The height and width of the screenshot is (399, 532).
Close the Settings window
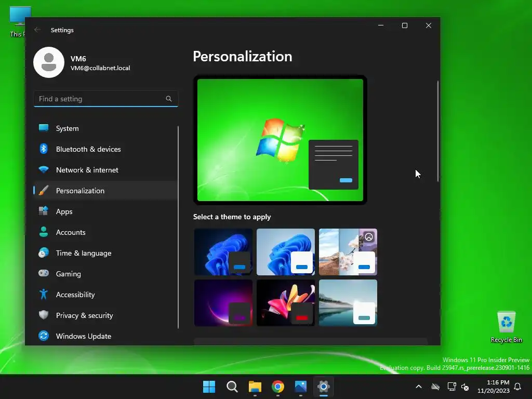point(429,25)
